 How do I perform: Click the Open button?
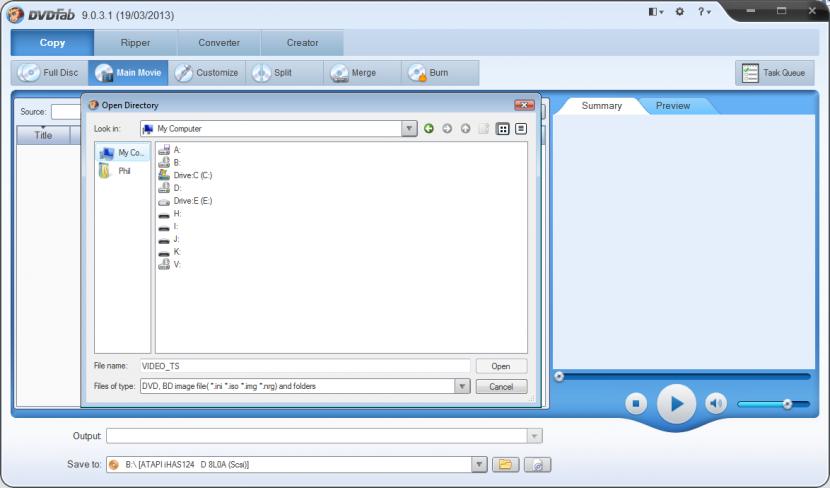501,366
